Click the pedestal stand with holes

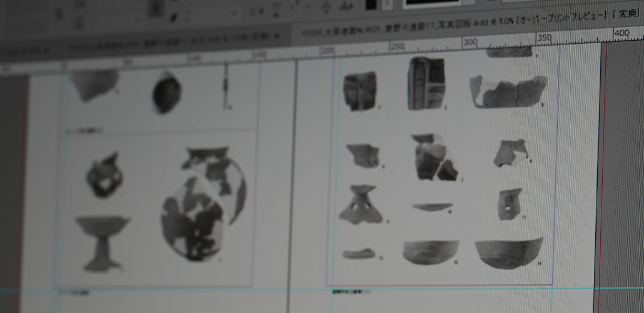click(360, 205)
